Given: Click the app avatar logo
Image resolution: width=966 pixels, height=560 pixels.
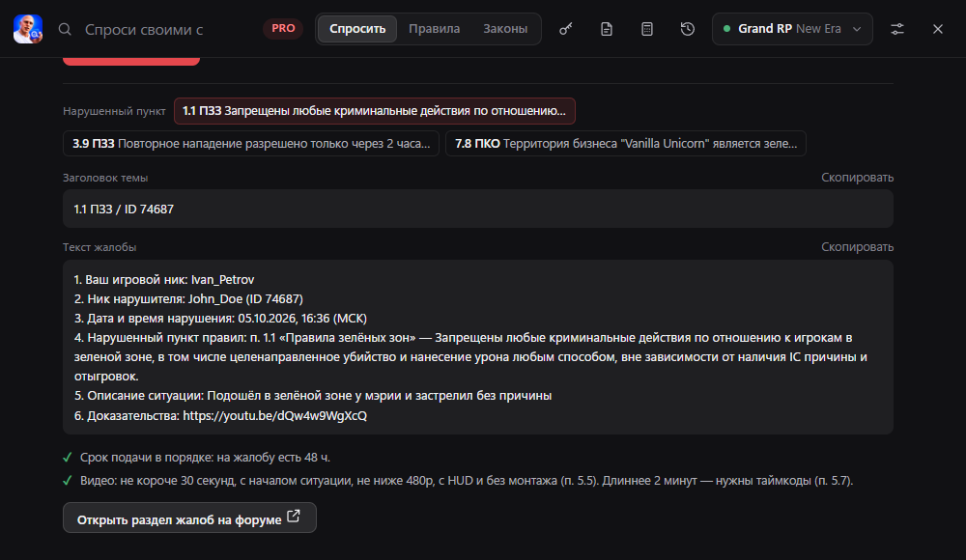Looking at the screenshot, I should click(x=28, y=29).
